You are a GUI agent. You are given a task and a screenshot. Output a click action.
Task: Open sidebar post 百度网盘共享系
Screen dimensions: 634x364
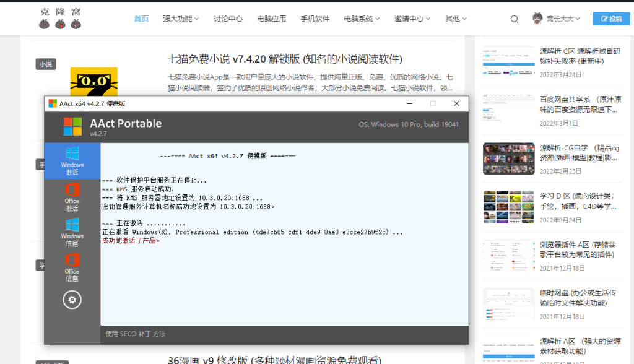tap(580, 105)
